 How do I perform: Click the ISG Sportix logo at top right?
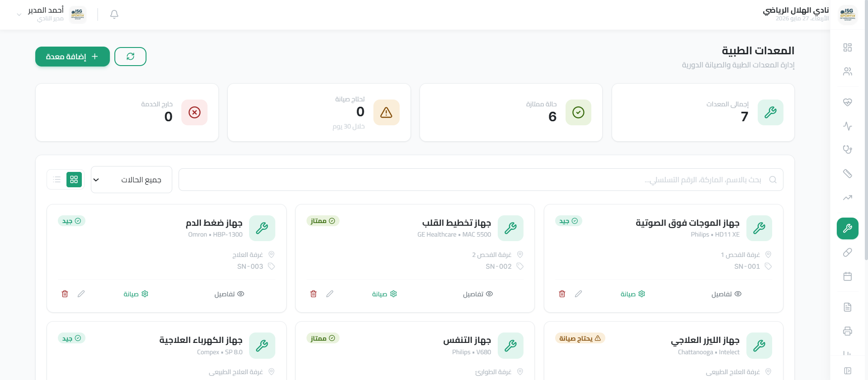848,14
